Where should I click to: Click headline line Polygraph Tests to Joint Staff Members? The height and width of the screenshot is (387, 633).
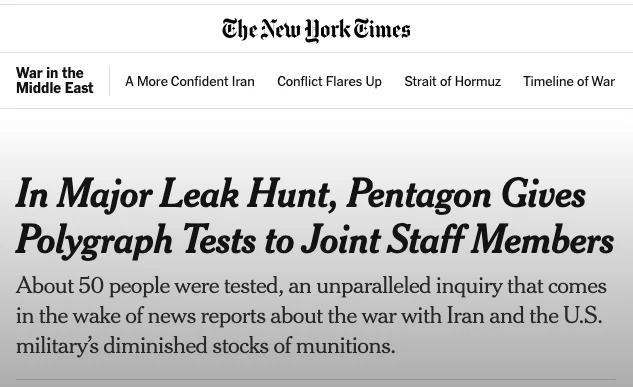315,241
